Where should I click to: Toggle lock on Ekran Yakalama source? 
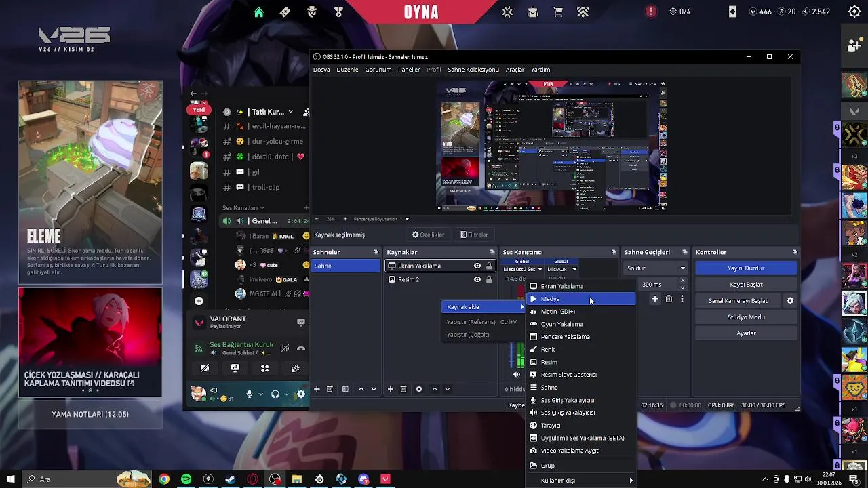pyautogui.click(x=489, y=266)
